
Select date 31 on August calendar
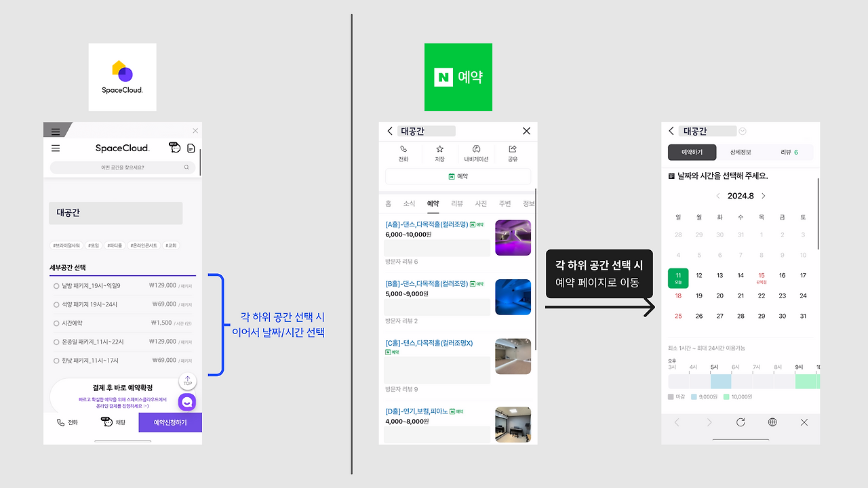tap(803, 316)
